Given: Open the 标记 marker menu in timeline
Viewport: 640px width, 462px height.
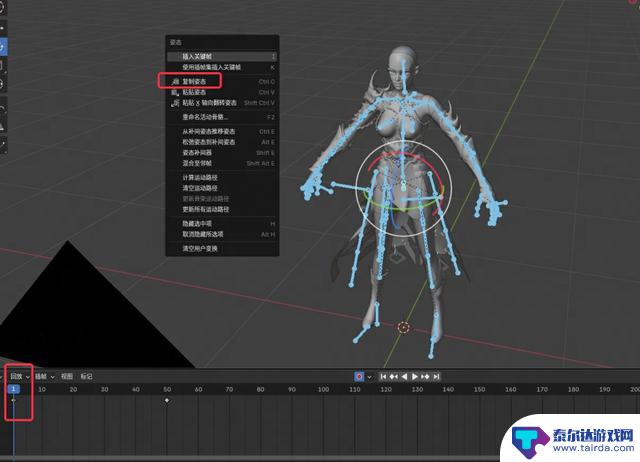Looking at the screenshot, I should pyautogui.click(x=87, y=376).
